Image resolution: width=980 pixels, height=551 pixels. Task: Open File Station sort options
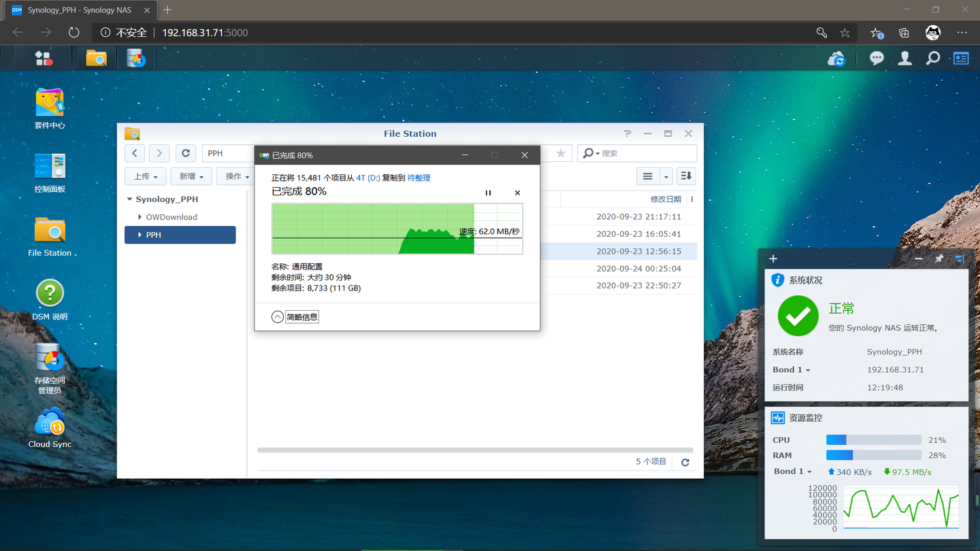(686, 176)
